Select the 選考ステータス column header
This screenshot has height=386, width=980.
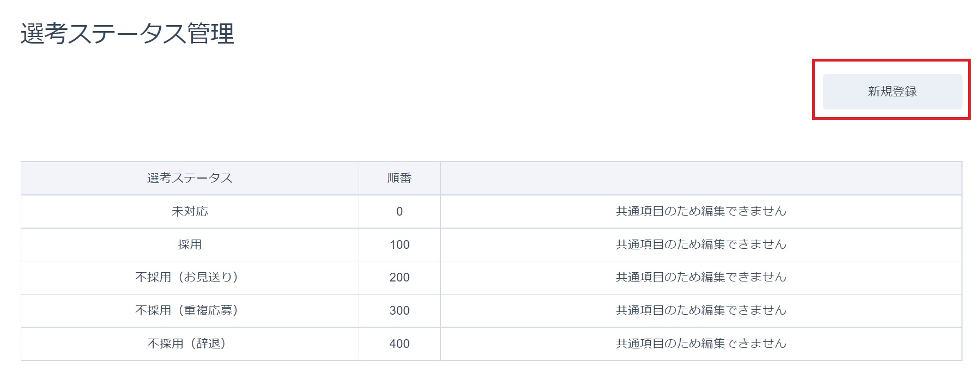(190, 178)
